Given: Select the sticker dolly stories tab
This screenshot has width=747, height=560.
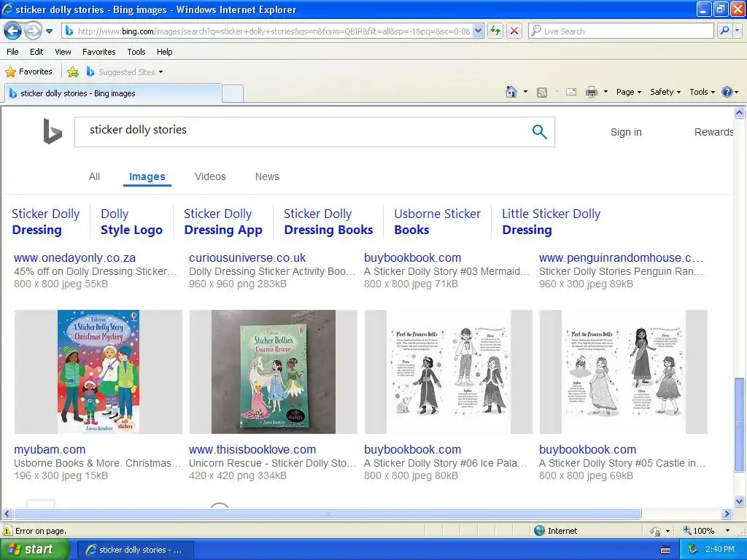Looking at the screenshot, I should [113, 93].
